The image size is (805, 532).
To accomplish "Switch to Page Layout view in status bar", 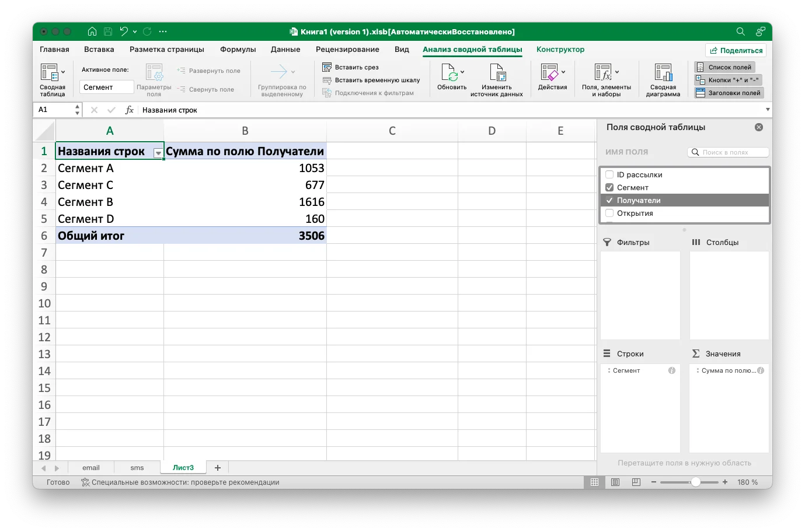I will click(615, 482).
